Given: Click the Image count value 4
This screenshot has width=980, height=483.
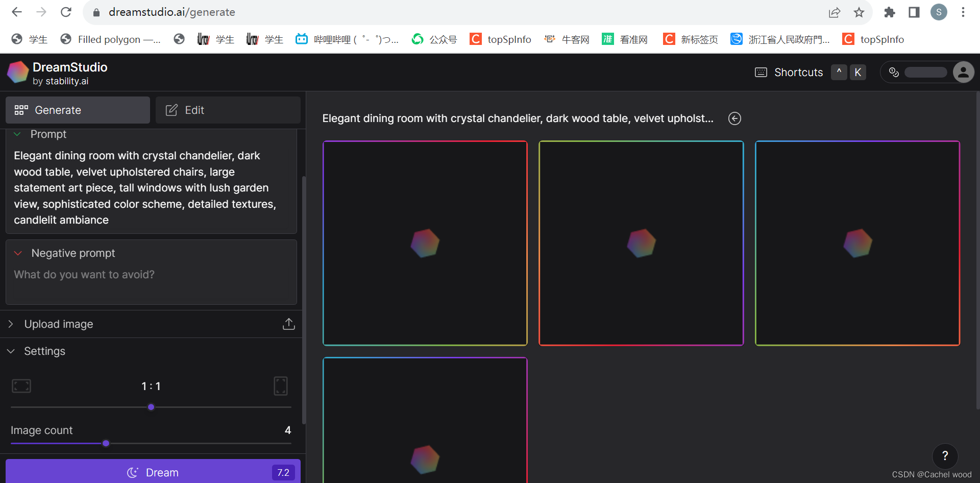Looking at the screenshot, I should 288,430.
